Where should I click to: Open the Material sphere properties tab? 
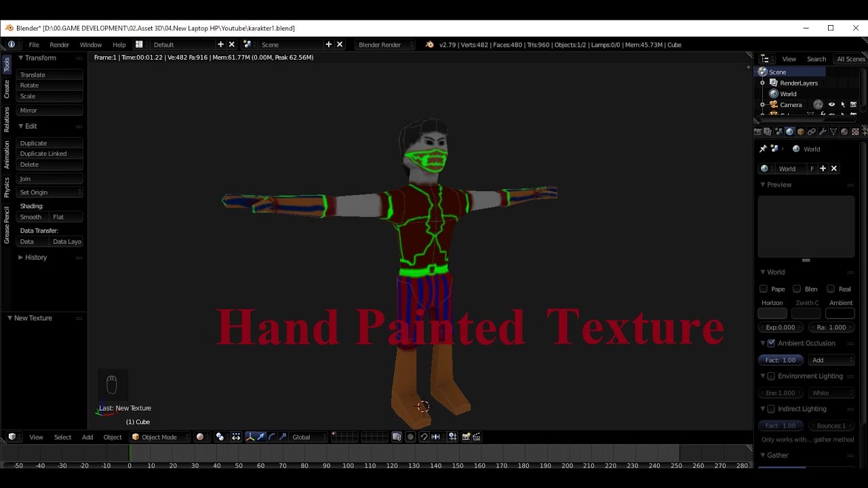pos(844,131)
